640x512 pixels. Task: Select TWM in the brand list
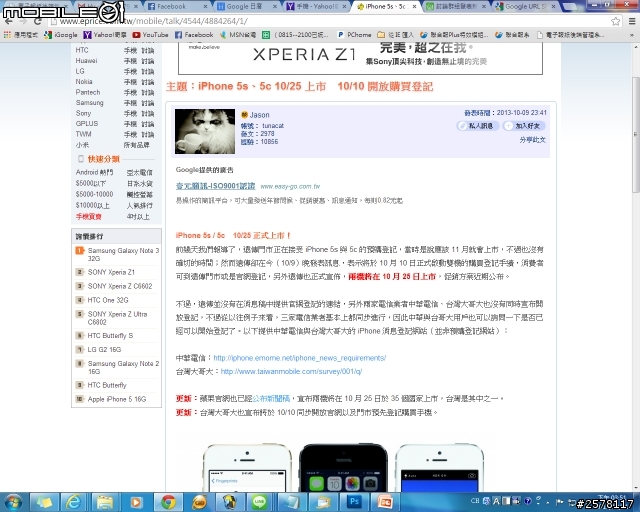click(83, 134)
